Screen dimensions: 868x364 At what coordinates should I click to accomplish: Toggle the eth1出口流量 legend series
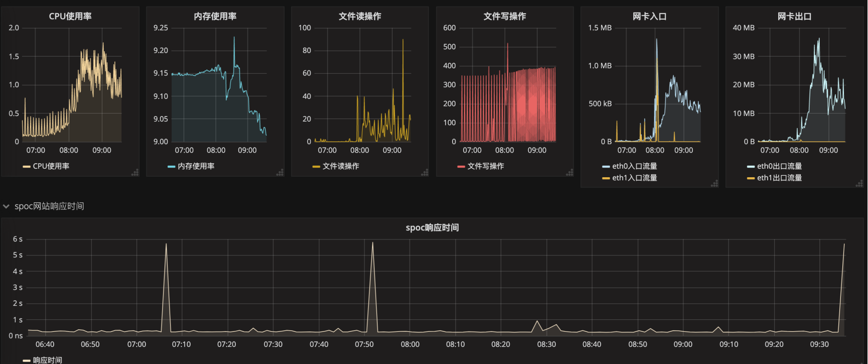pyautogui.click(x=780, y=177)
